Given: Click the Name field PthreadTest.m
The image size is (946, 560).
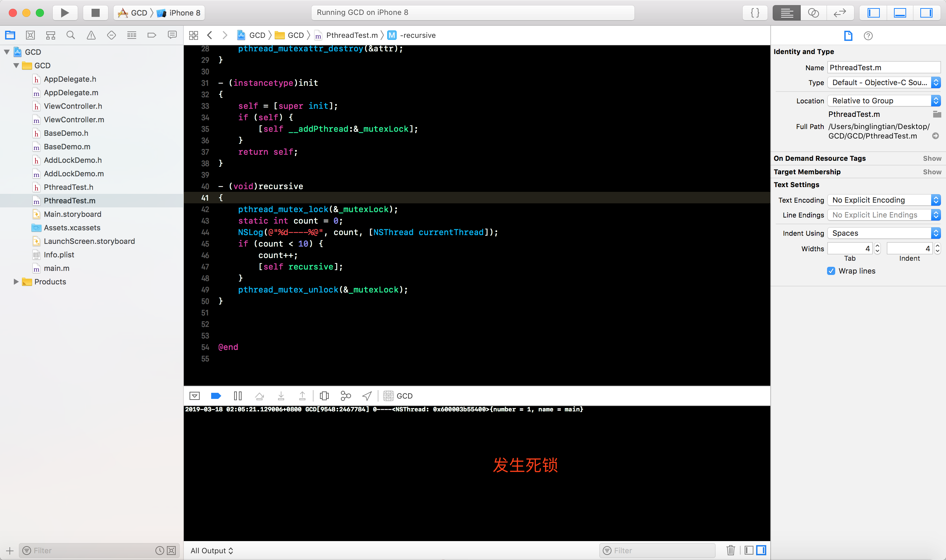Looking at the screenshot, I should click(x=884, y=68).
